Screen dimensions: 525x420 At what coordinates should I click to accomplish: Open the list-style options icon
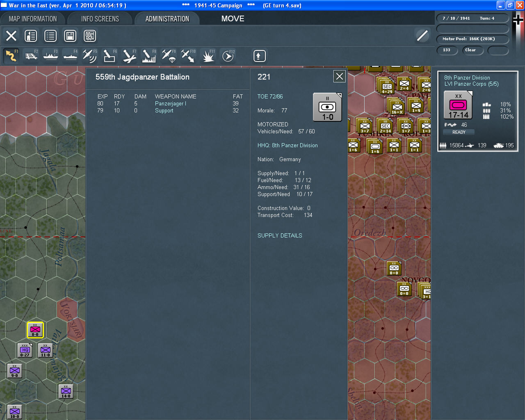[50, 36]
